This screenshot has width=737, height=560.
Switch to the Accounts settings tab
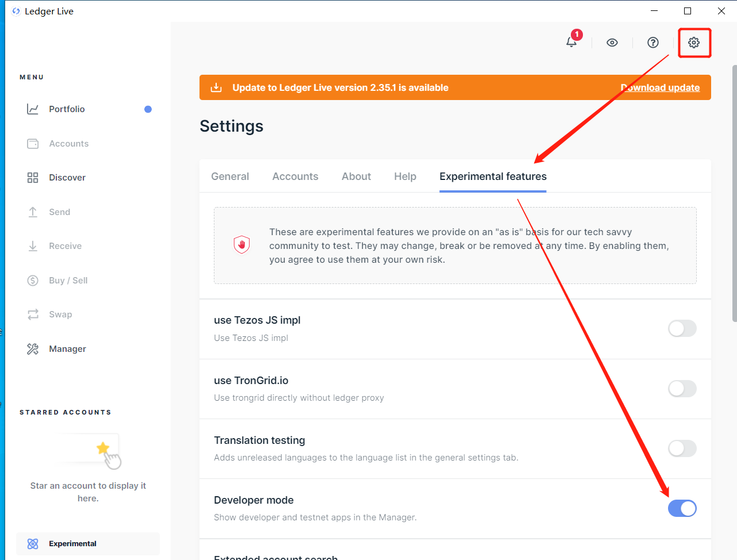tap(295, 177)
